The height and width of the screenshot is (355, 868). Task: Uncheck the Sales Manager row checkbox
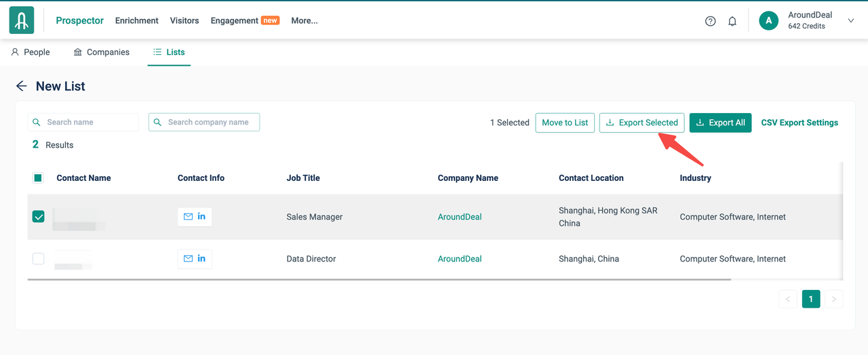(x=39, y=217)
